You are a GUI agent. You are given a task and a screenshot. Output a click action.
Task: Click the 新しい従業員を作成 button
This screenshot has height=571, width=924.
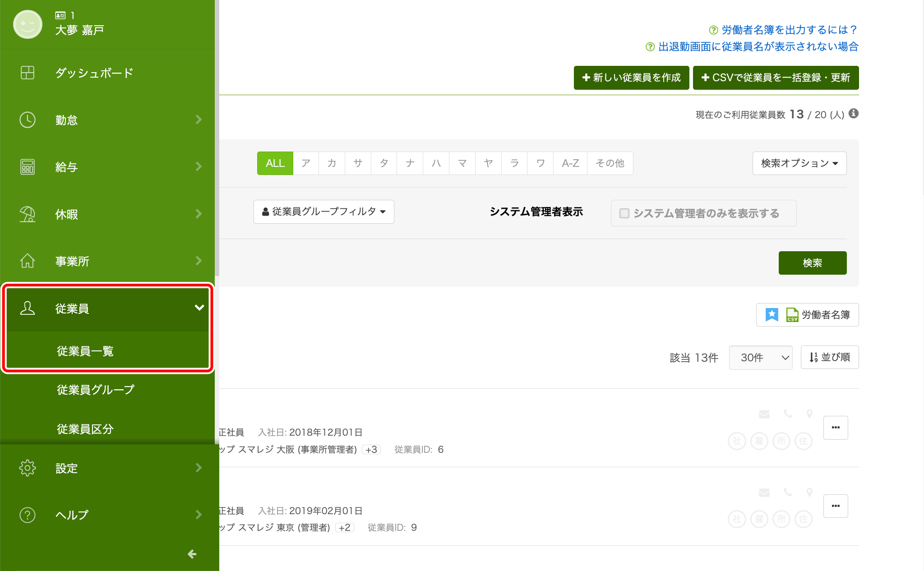tap(632, 78)
